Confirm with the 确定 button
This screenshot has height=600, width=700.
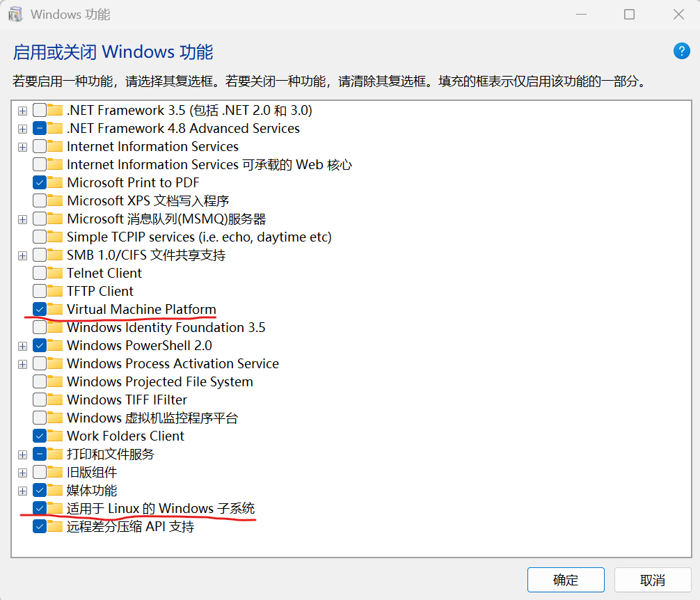(x=566, y=580)
